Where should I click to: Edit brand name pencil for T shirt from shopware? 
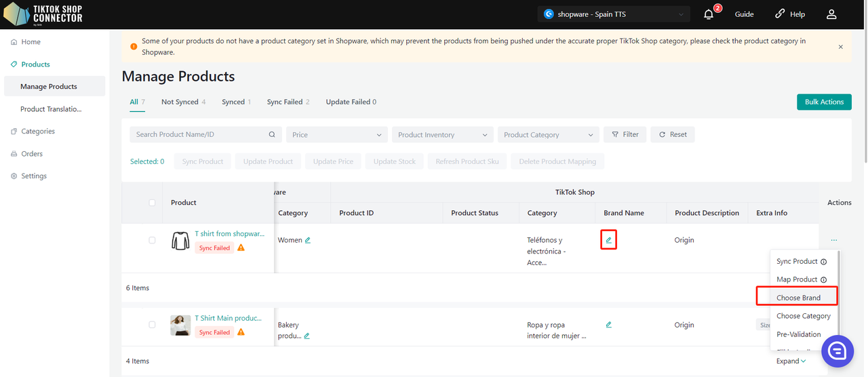[608, 240]
